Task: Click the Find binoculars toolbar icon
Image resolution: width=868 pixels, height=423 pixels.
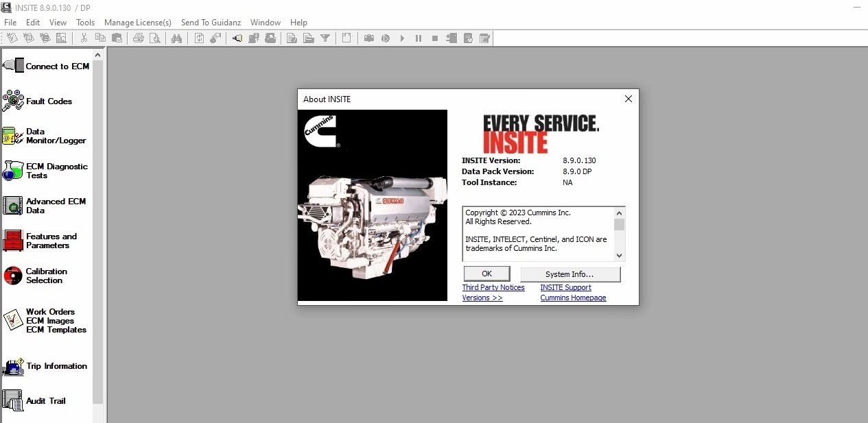Action: [x=177, y=38]
